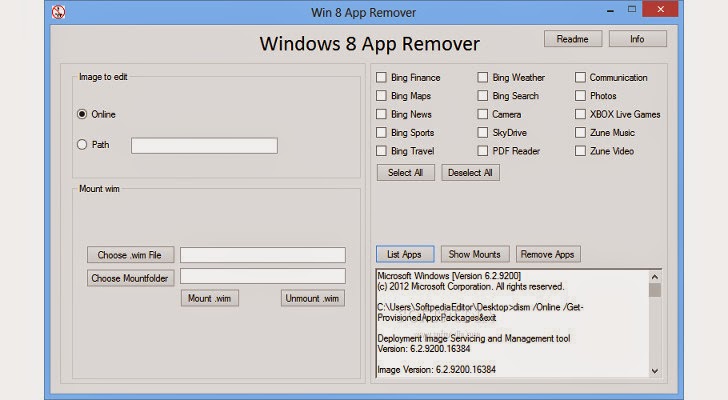Image resolution: width=728 pixels, height=400 pixels.
Task: Click the mount folder path field
Action: (x=263, y=276)
